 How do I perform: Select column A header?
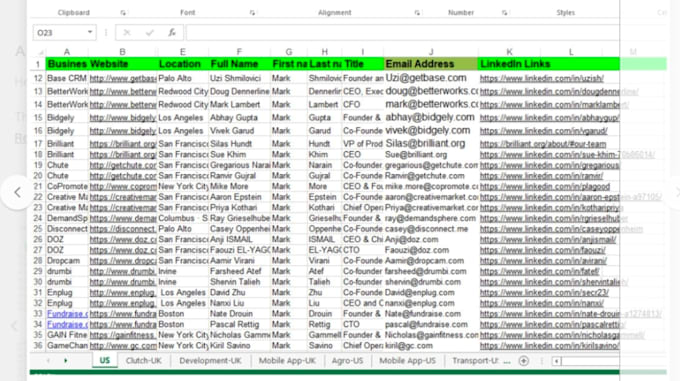(67, 52)
